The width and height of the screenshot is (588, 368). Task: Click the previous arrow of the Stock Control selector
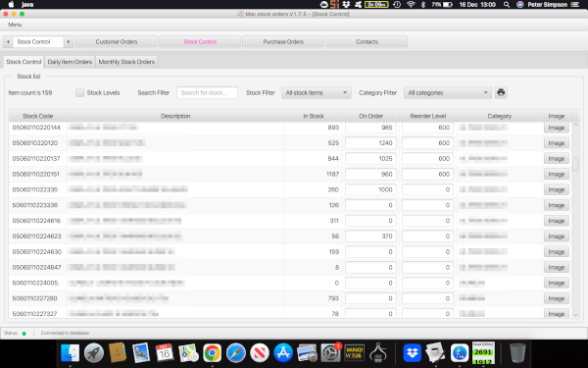[8, 41]
